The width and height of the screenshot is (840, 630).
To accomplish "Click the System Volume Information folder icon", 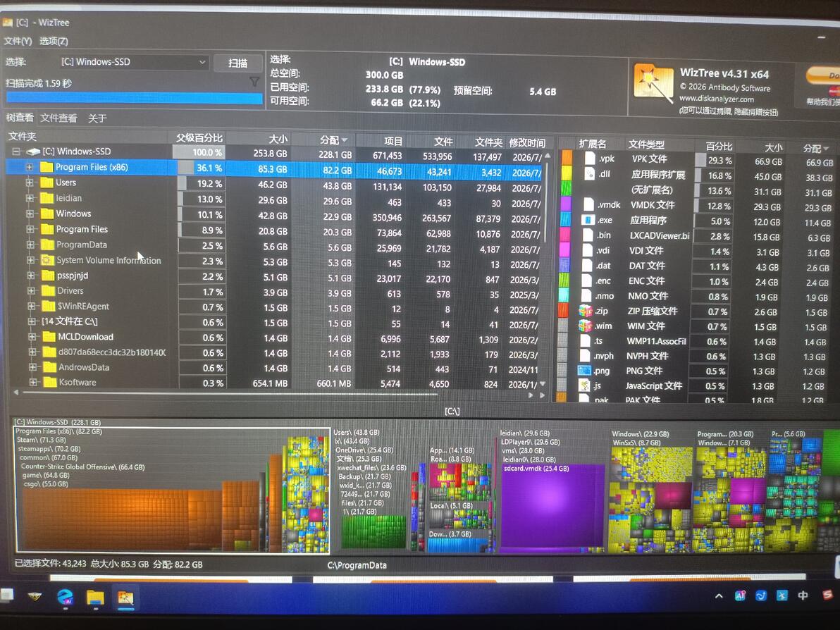I will click(x=48, y=260).
